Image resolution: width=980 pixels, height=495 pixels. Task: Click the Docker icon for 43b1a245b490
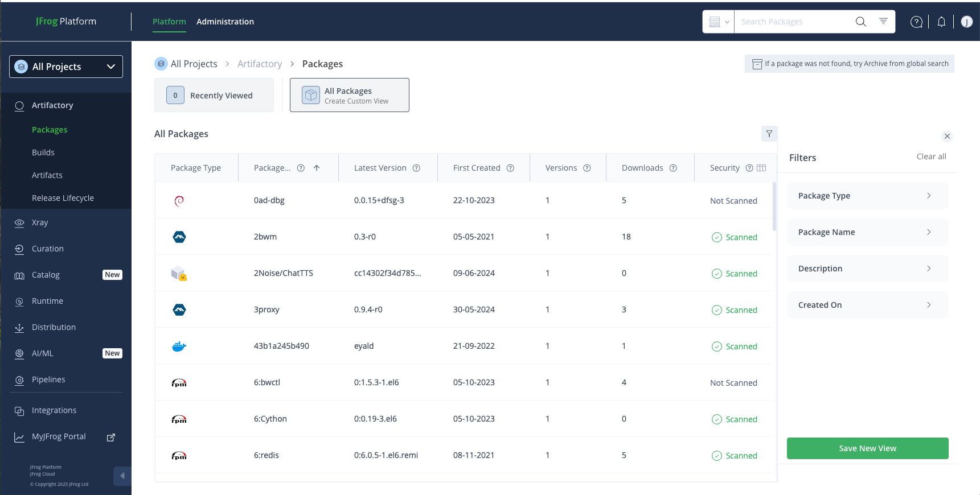[179, 346]
